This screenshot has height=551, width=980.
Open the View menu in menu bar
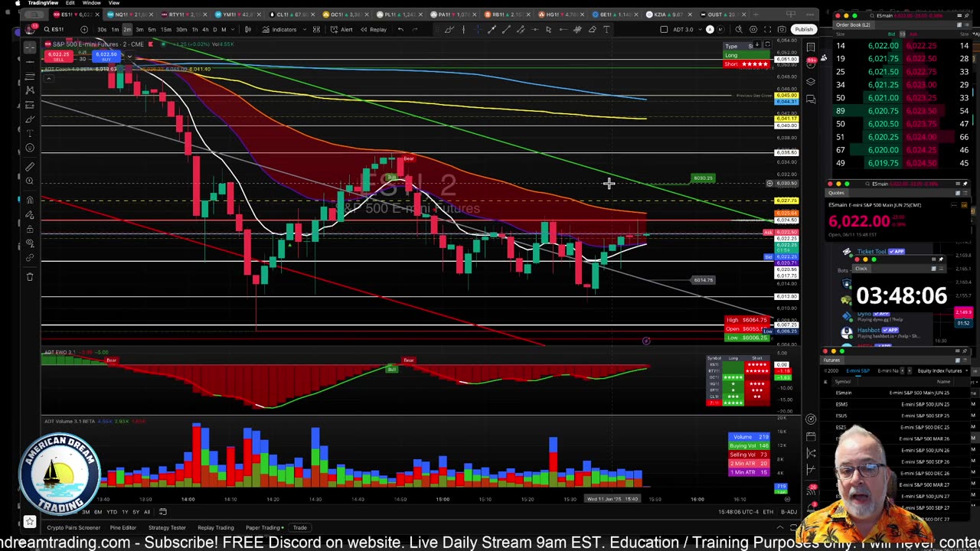[113, 3]
